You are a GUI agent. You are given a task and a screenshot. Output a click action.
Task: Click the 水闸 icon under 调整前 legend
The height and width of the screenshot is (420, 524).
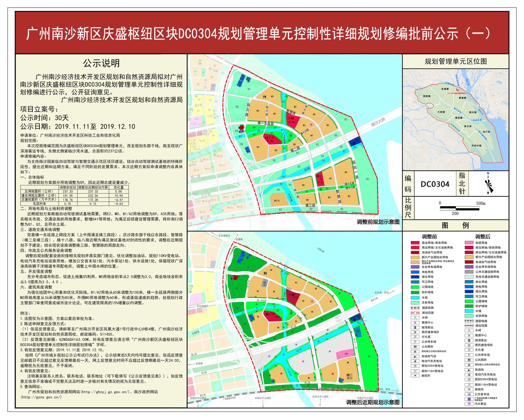click(415, 318)
